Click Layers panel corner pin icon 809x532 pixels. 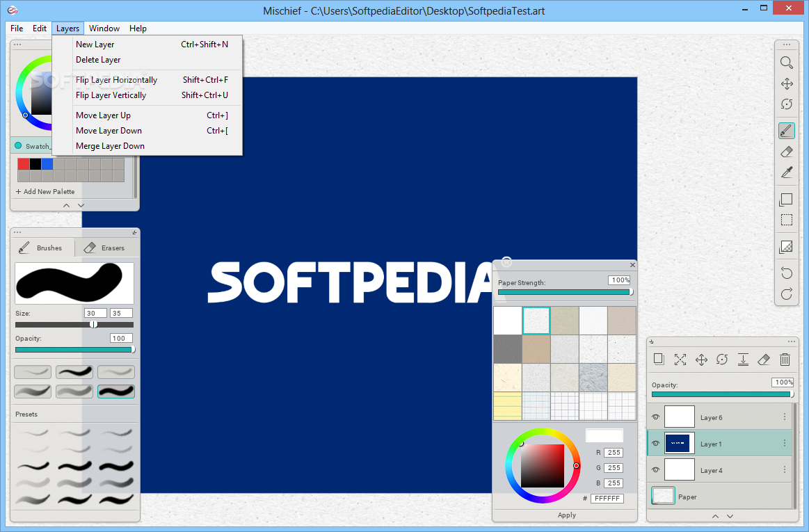[x=652, y=341]
